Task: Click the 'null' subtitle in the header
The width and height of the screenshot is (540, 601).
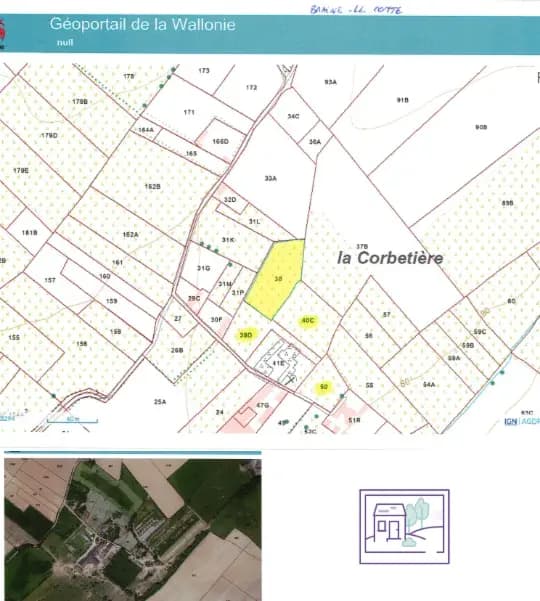Action: click(x=65, y=43)
